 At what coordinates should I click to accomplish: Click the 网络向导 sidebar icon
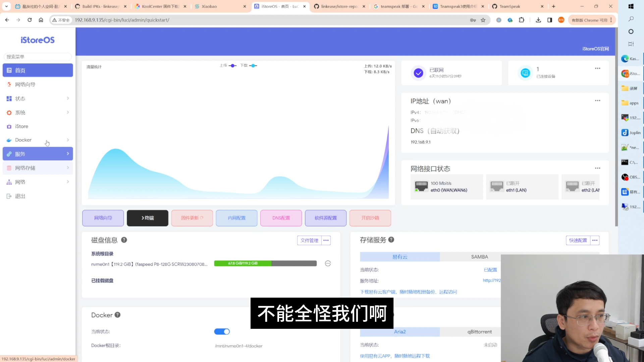tap(9, 84)
